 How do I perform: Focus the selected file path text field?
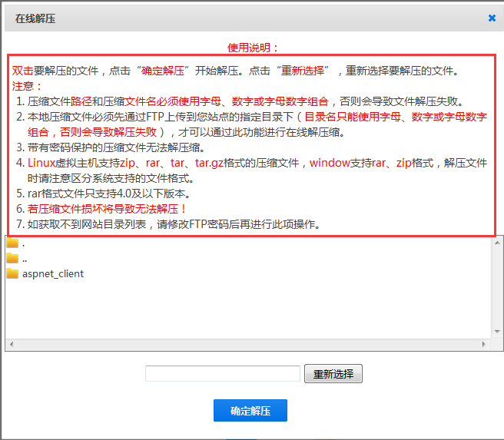click(x=223, y=374)
